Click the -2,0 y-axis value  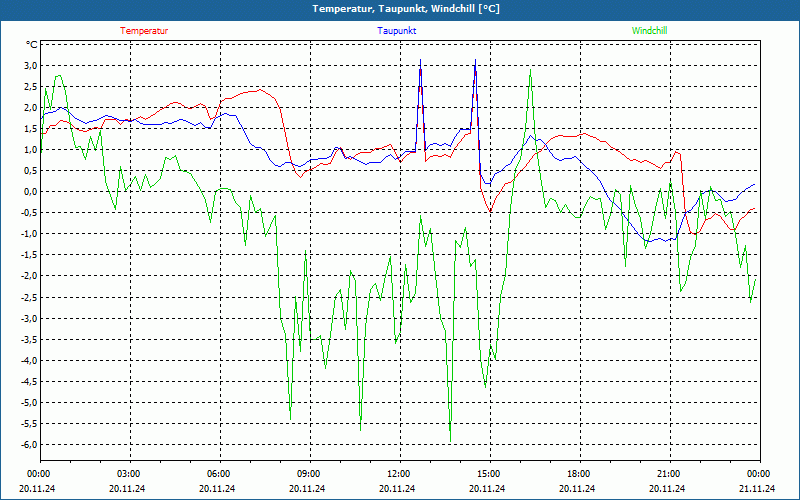point(29,276)
